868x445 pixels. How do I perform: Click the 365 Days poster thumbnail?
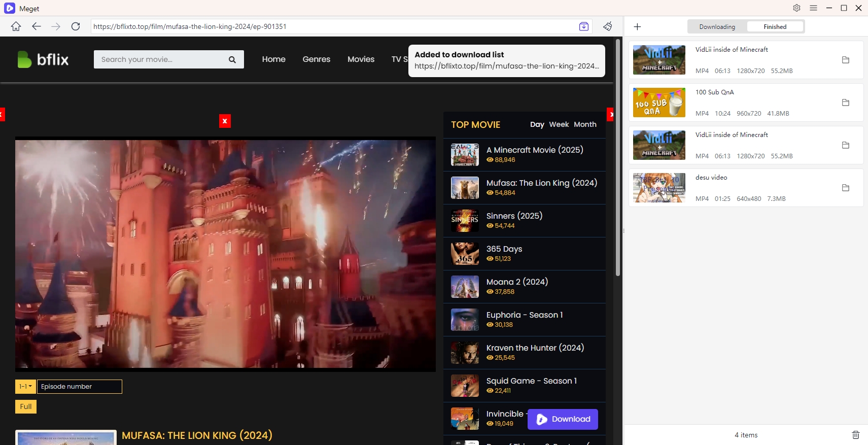tap(465, 254)
